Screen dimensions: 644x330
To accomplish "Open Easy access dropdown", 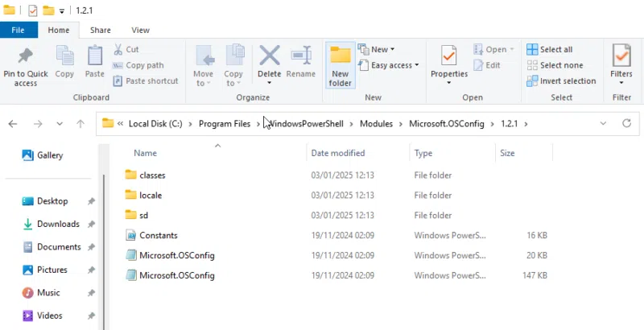I will pos(389,65).
